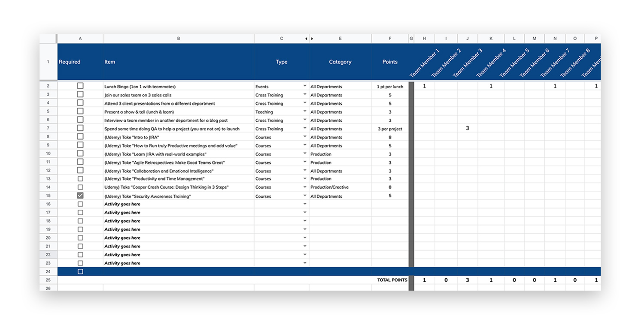Screen dimensions: 644x331
Task: Uncheck Required box for Security Awareness Training
Action: tap(80, 196)
